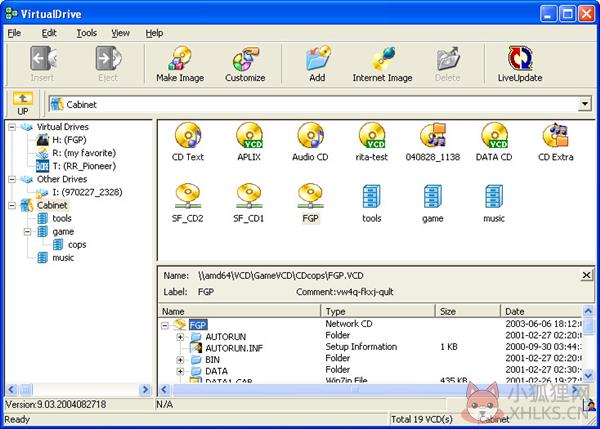Viewport: 600px width, 429px height.
Task: Sort by the Name column header
Action: [239, 311]
